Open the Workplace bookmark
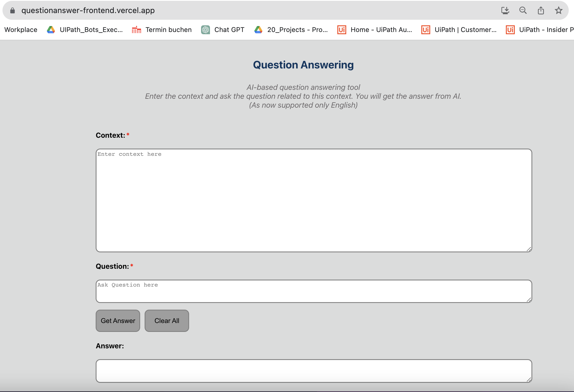 pyautogui.click(x=21, y=30)
